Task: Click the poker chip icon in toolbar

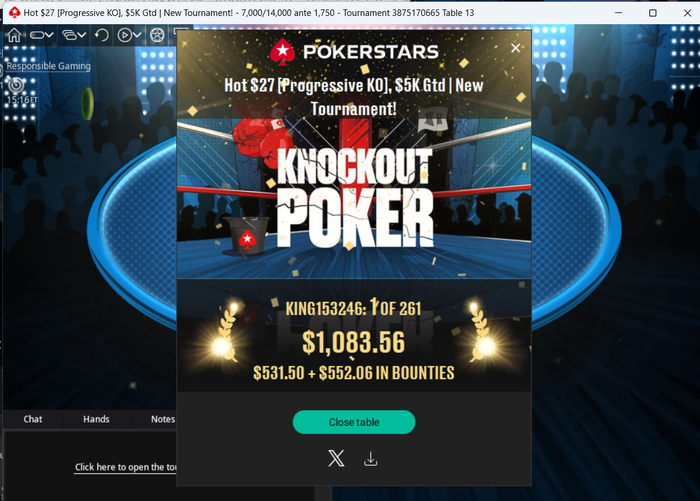Action: tap(157, 35)
